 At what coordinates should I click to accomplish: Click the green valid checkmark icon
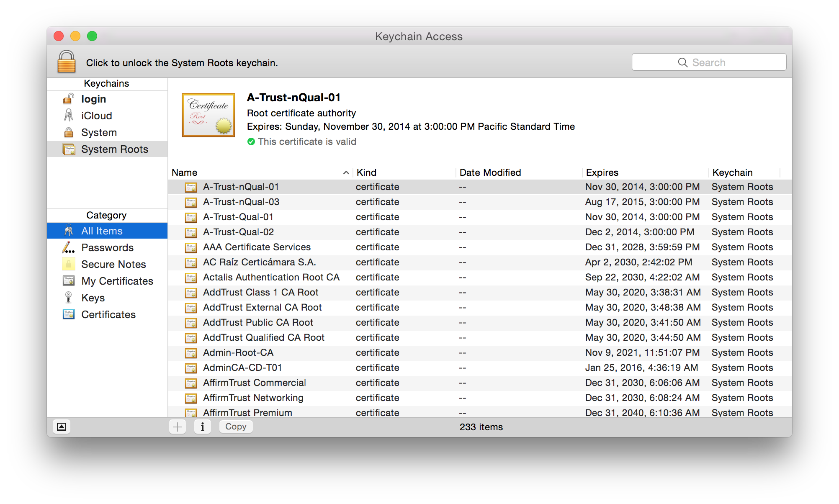251,142
